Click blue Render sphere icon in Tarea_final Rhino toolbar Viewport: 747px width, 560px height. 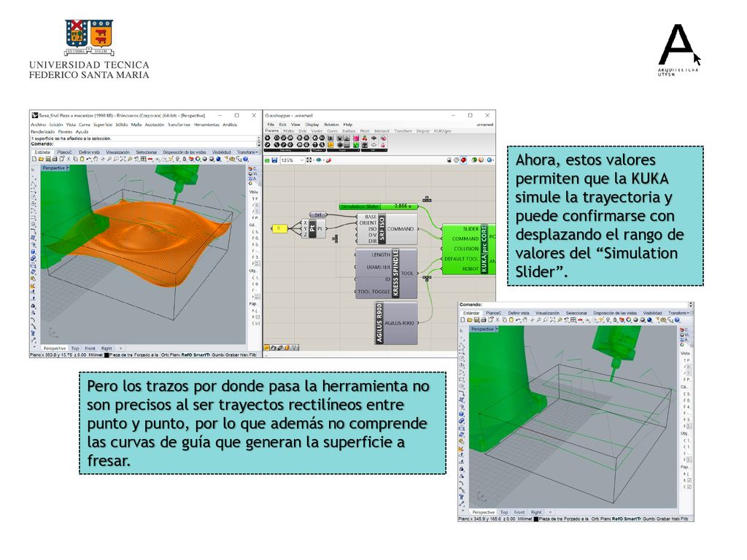[x=218, y=159]
